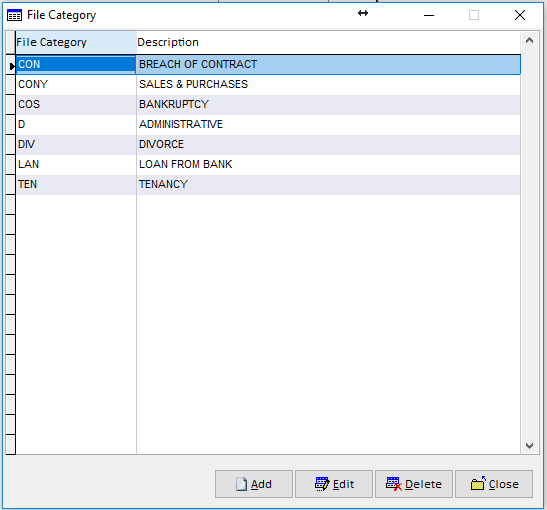This screenshot has height=510, width=547.
Task: Click the row selector beside LAN
Action: pyautogui.click(x=10, y=164)
